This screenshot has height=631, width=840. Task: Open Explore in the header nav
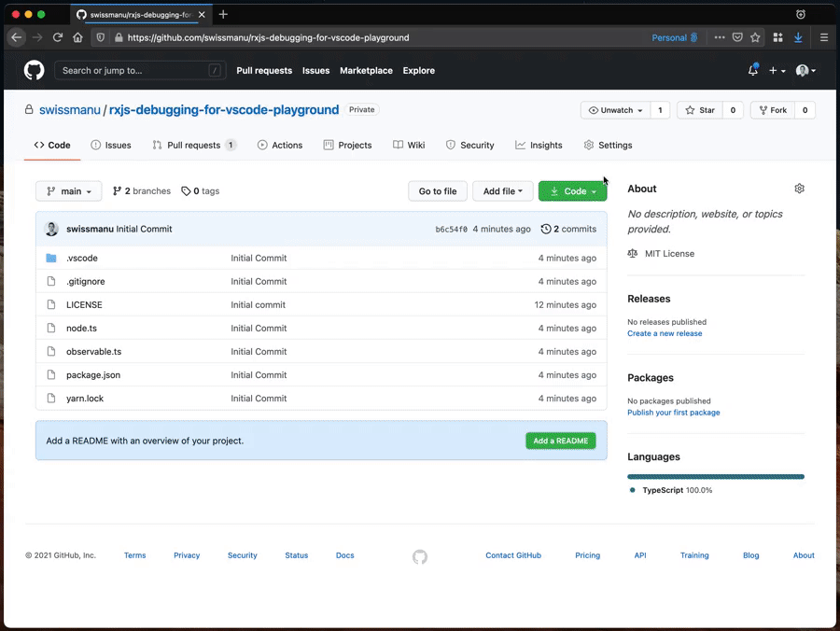tap(418, 71)
